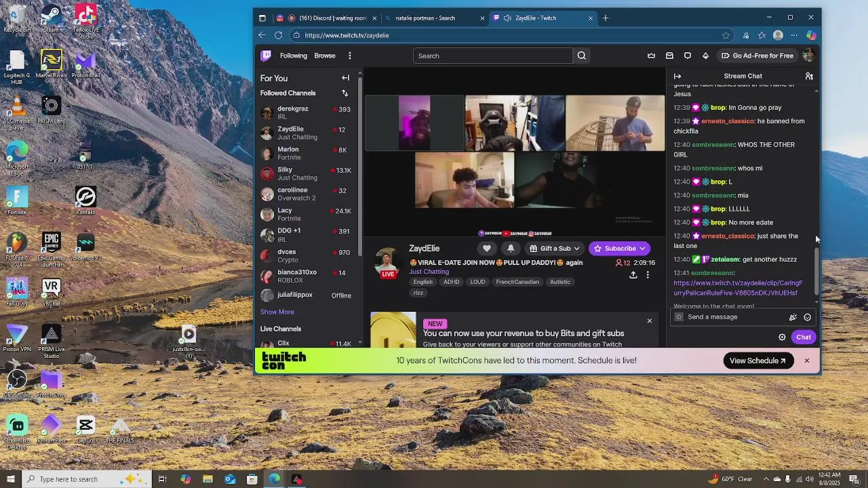The image size is (868, 488).
Task: Toggle the notification bell for ZaydElie
Action: coord(511,248)
